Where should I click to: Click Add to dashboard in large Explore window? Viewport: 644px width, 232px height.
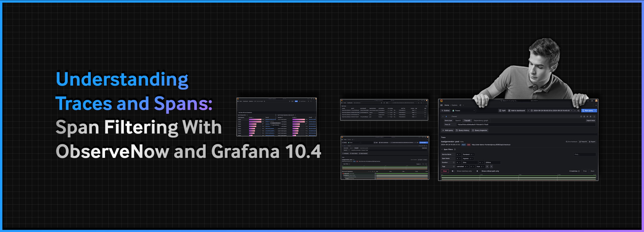[516, 110]
